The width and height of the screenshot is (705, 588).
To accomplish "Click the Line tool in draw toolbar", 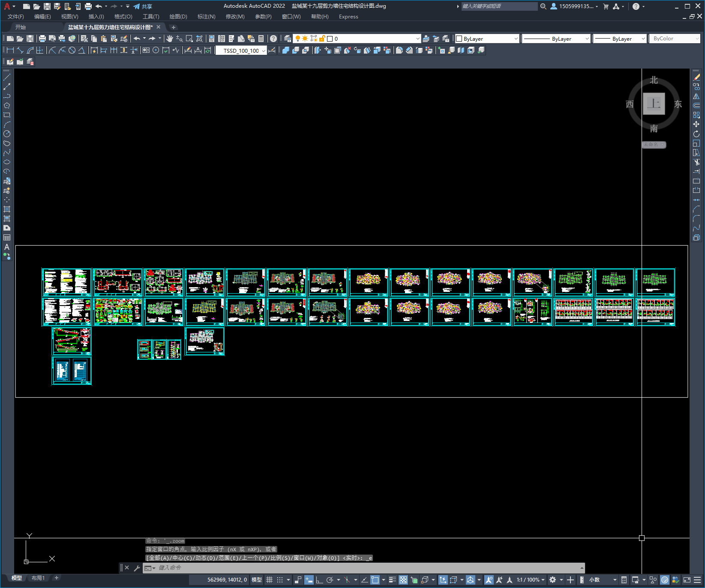I will (x=7, y=77).
